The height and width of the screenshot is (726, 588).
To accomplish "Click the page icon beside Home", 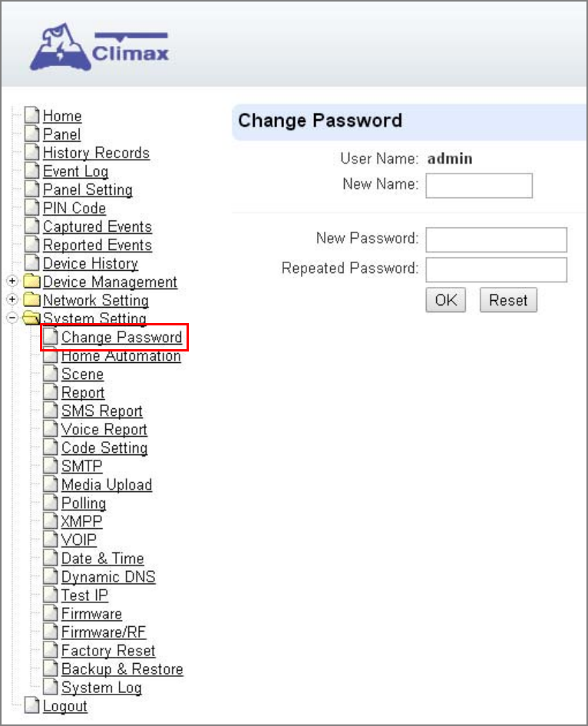I will click(32, 115).
